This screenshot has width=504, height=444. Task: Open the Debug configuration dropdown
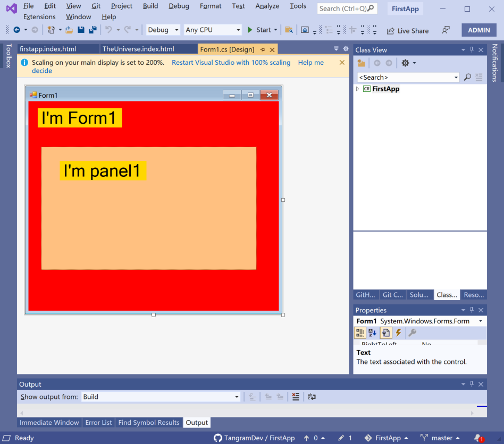pos(177,30)
